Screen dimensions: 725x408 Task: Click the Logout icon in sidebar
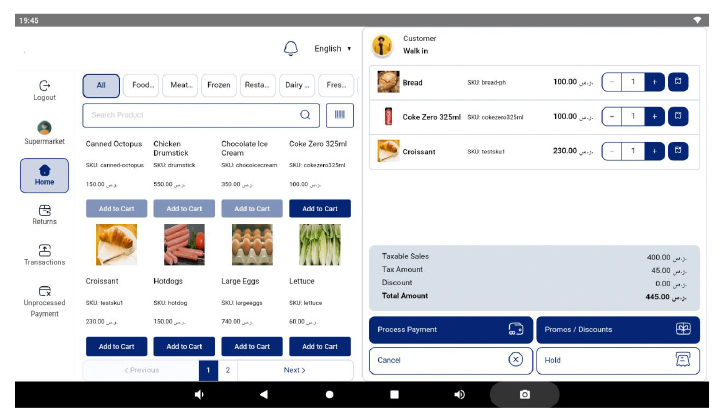pyautogui.click(x=44, y=90)
